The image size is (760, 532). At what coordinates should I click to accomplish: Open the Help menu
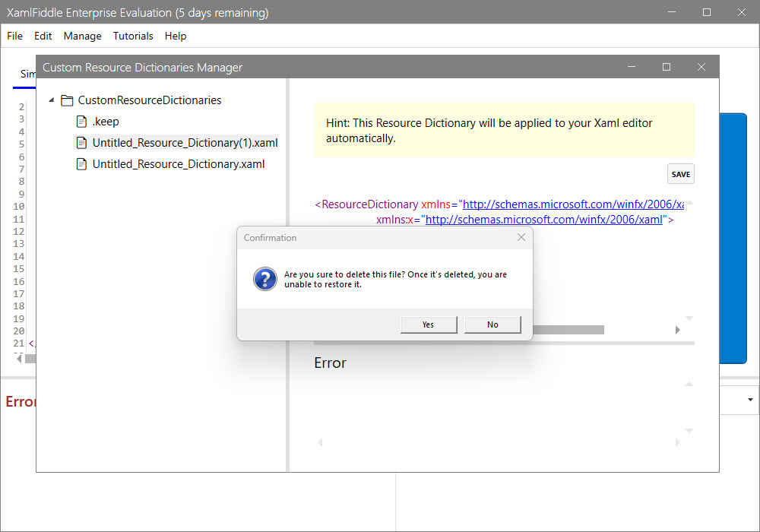tap(176, 36)
